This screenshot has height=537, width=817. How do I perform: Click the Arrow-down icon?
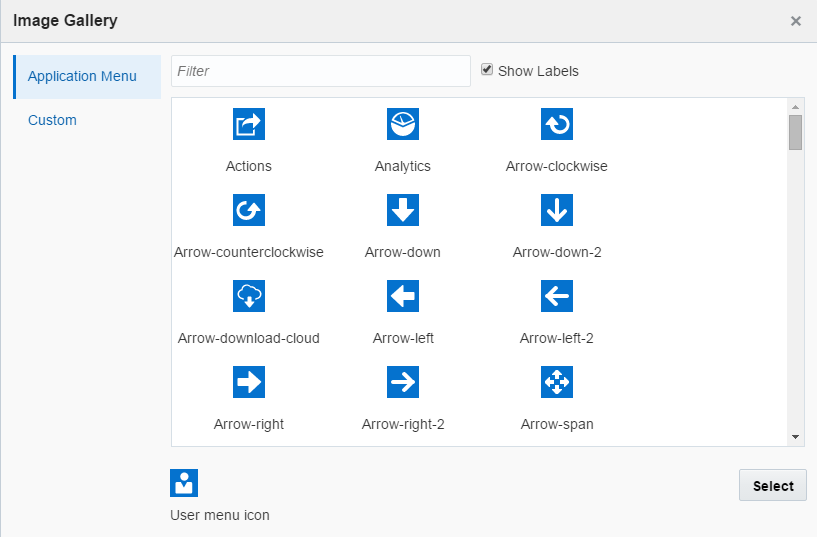pos(403,210)
